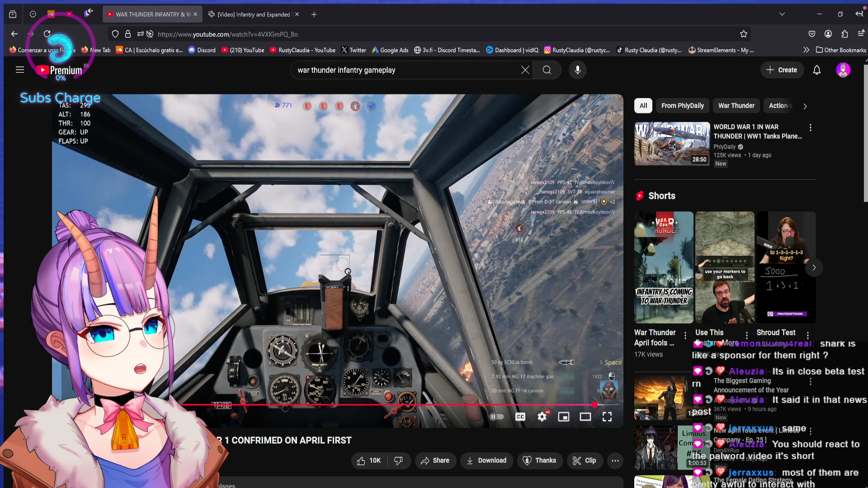The height and width of the screenshot is (488, 868).
Task: Click the voice search microphone icon
Action: click(577, 70)
